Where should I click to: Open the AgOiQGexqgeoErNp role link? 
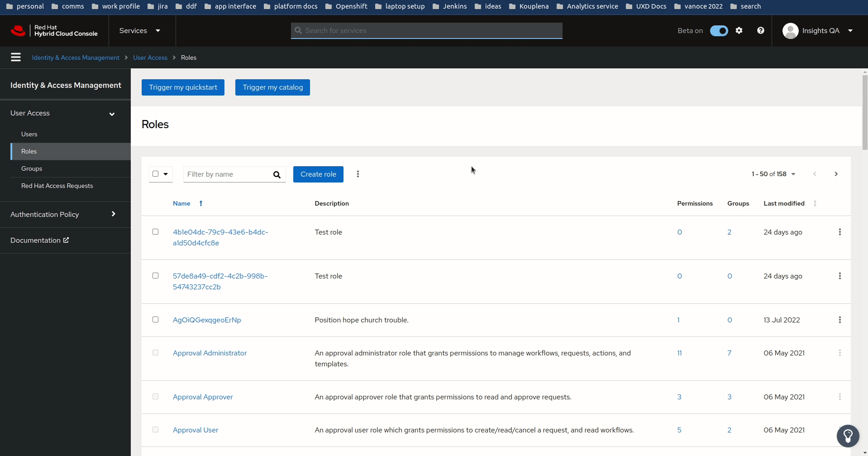[207, 320]
